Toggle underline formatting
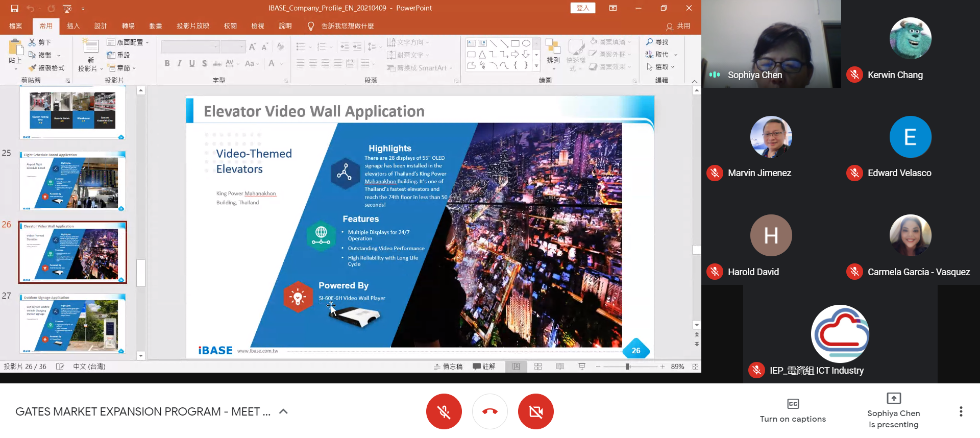The width and height of the screenshot is (980, 438). point(192,63)
